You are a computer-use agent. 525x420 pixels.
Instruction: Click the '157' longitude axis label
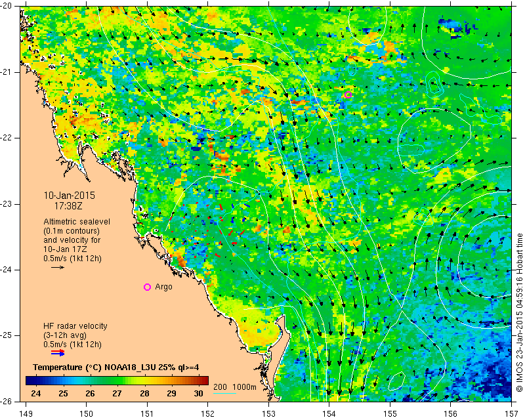512,414
